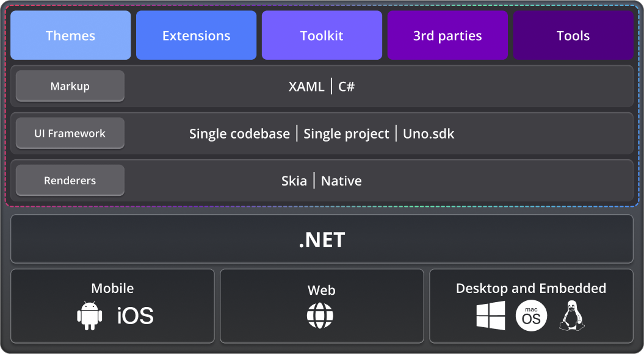Select the Mobile section header
The width and height of the screenshot is (644, 354).
pyautogui.click(x=112, y=288)
